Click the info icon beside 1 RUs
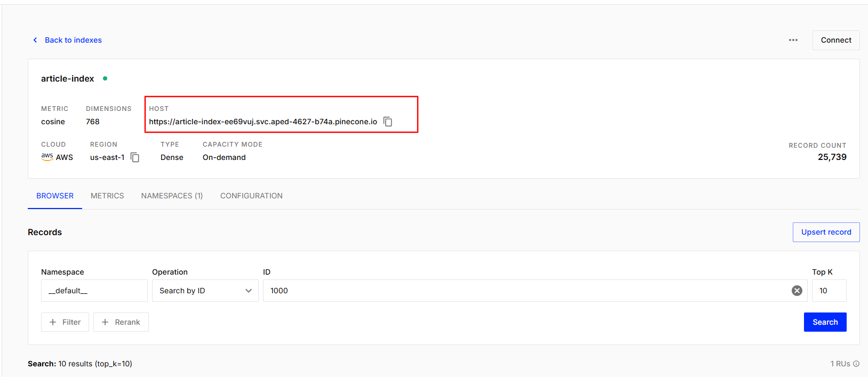Image resolution: width=868 pixels, height=377 pixels. coord(856,364)
